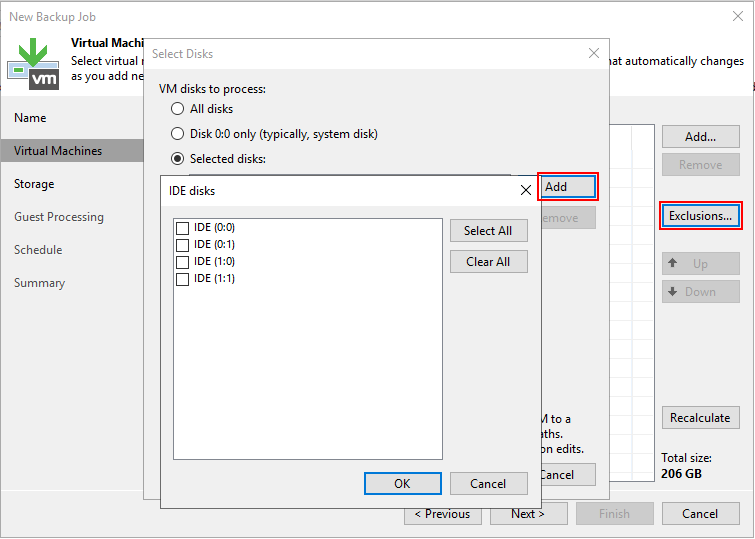Select the All disks radio option

pyautogui.click(x=178, y=109)
